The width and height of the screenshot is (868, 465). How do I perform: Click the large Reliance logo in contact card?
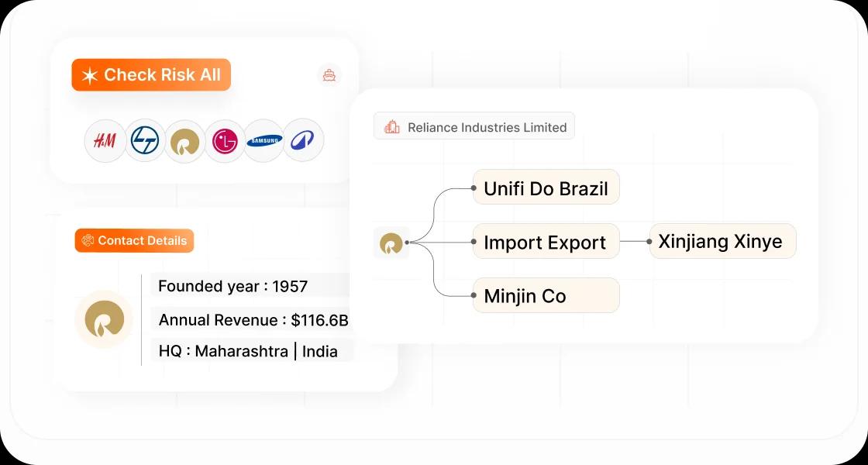click(x=104, y=319)
